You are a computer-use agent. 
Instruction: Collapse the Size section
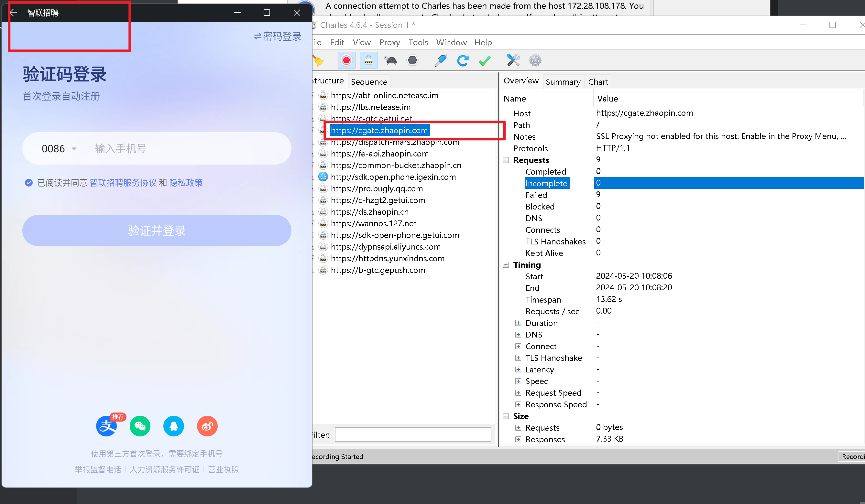506,416
